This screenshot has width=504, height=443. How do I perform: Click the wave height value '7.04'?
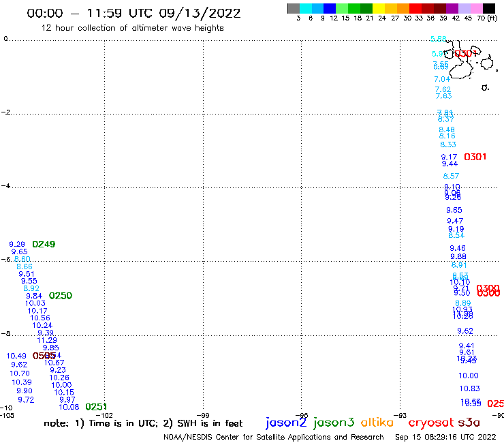tap(442, 79)
